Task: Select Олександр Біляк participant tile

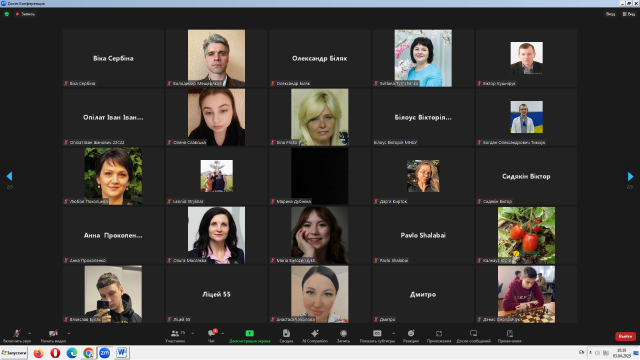Action: [320, 58]
